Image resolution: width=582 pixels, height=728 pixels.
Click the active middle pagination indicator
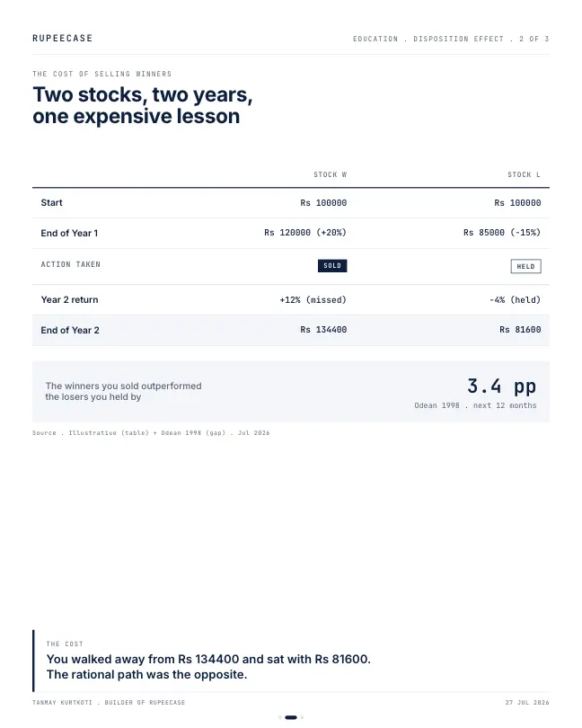[291, 717]
